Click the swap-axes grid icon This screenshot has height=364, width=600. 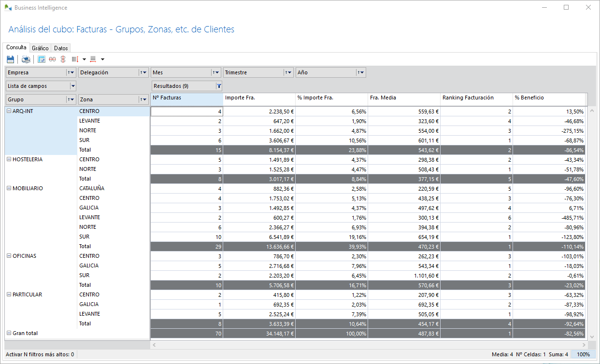pos(42,59)
